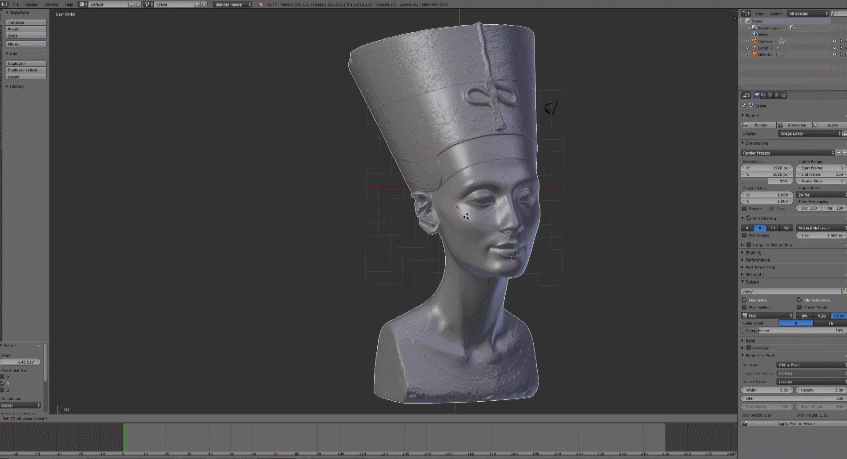
Task: Toggle Lamp visibility eye in outliner
Action: click(x=835, y=48)
